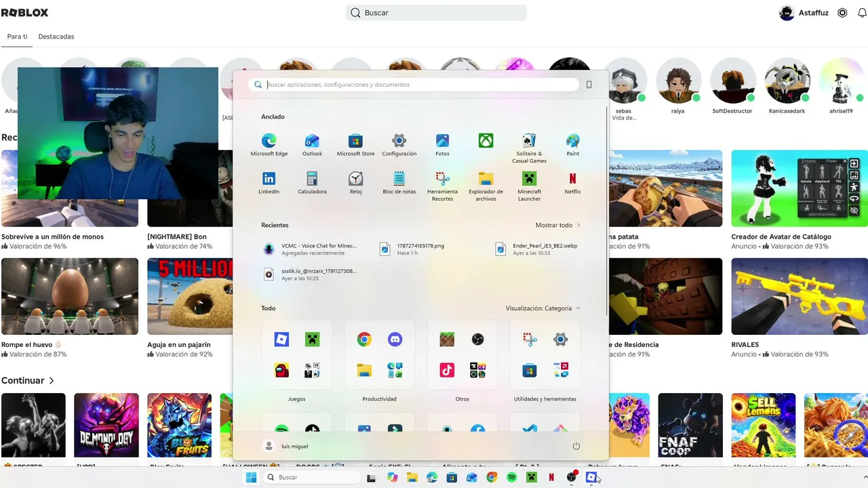The image size is (868, 488).
Task: Open the pinned Configuración gear app
Action: coord(399,144)
